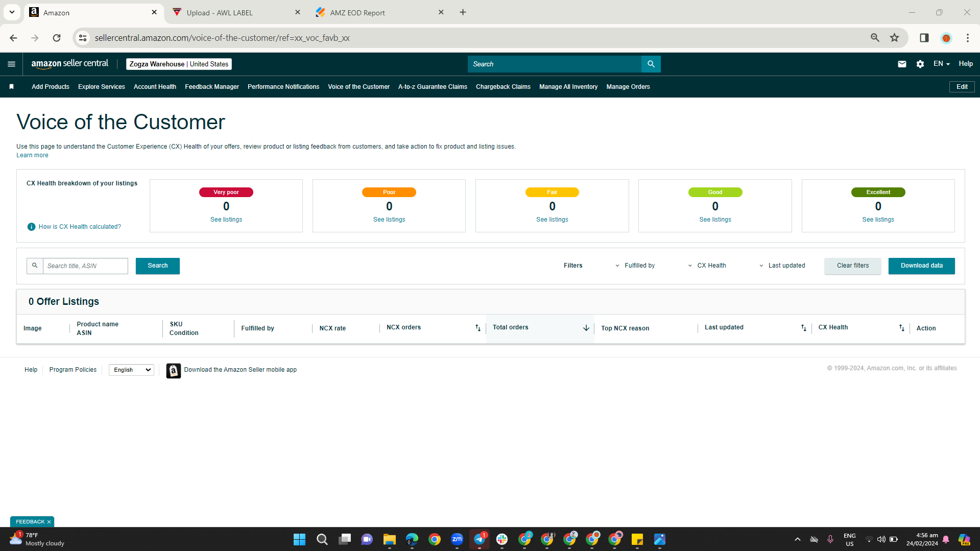This screenshot has height=551, width=980.
Task: Open Chrome side panel icon
Action: click(924, 38)
